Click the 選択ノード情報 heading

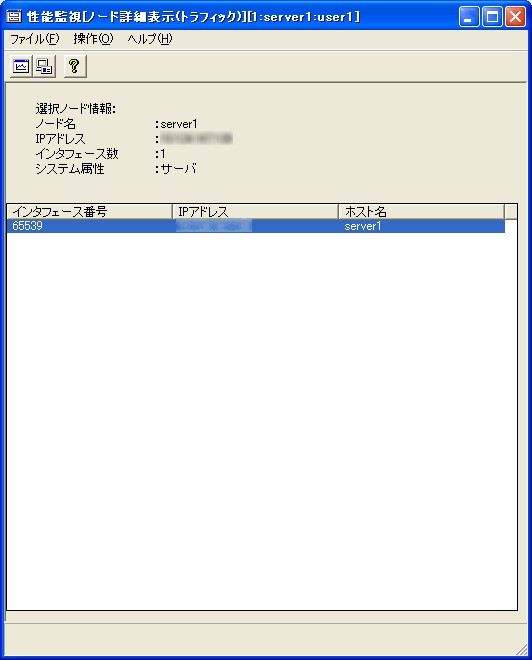(x=75, y=109)
